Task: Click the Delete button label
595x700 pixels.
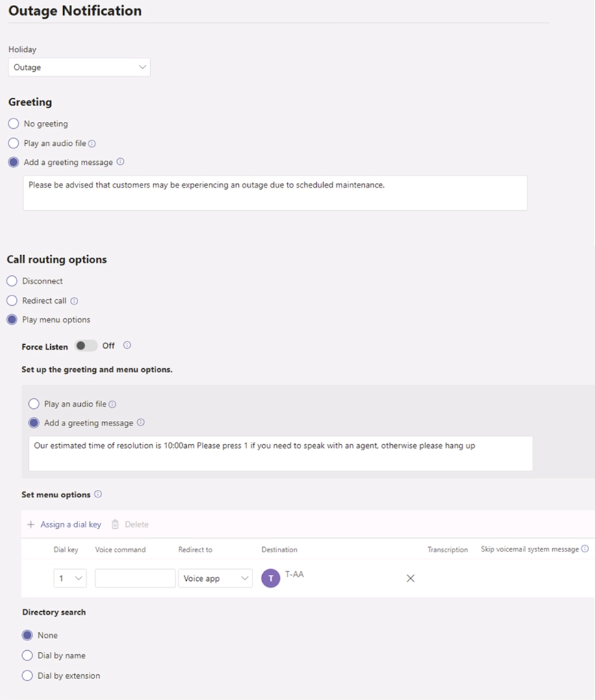Action: 136,525
